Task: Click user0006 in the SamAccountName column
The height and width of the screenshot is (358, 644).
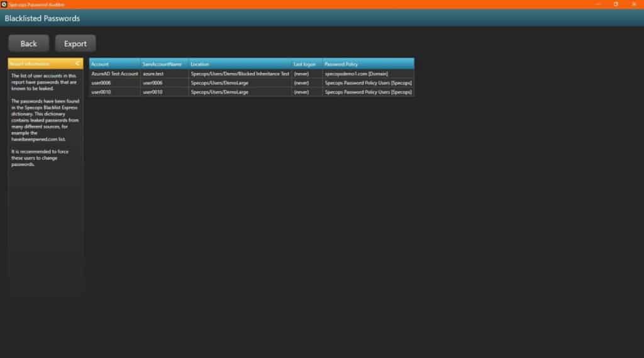Action: click(x=164, y=83)
